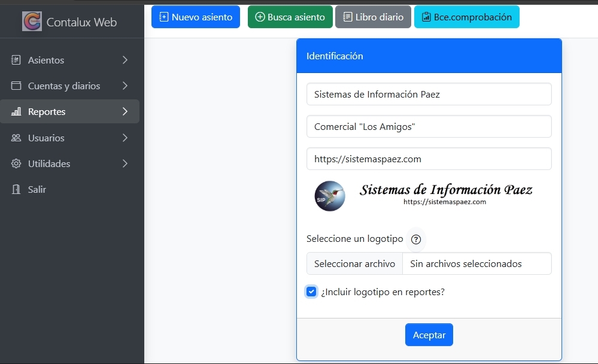Expand the Asientos menu chevron

[x=125, y=60]
